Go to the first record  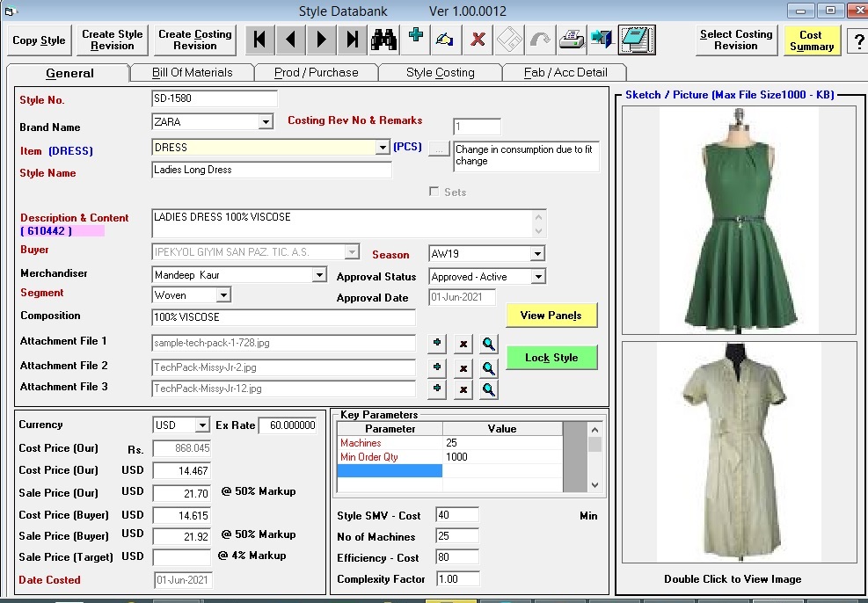coord(259,40)
